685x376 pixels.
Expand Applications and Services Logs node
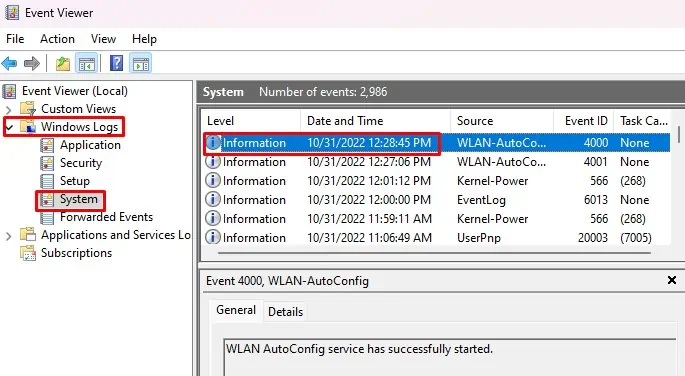(x=9, y=236)
